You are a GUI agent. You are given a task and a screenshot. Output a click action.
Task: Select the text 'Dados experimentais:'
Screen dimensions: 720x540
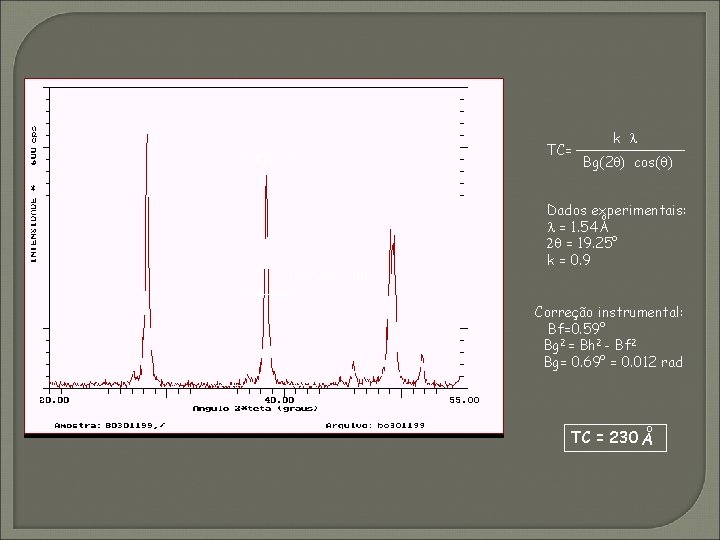coord(616,211)
